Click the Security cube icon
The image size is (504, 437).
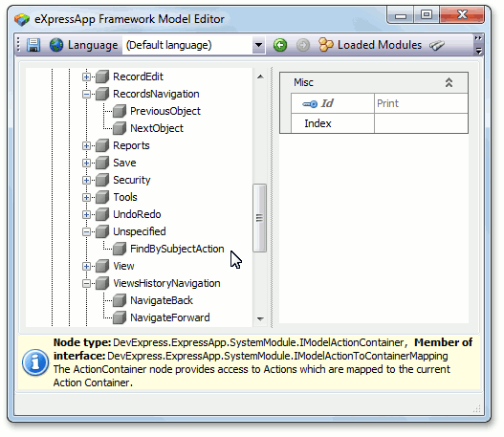click(x=102, y=181)
